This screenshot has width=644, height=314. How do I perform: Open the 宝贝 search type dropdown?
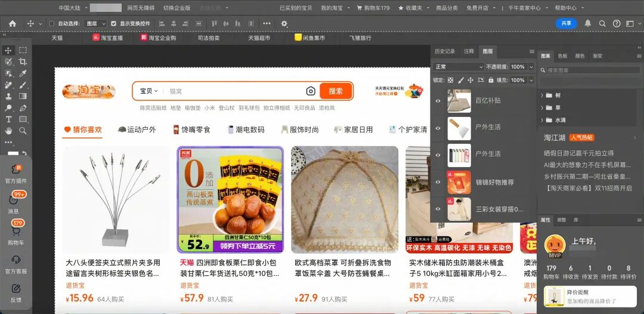(x=148, y=91)
